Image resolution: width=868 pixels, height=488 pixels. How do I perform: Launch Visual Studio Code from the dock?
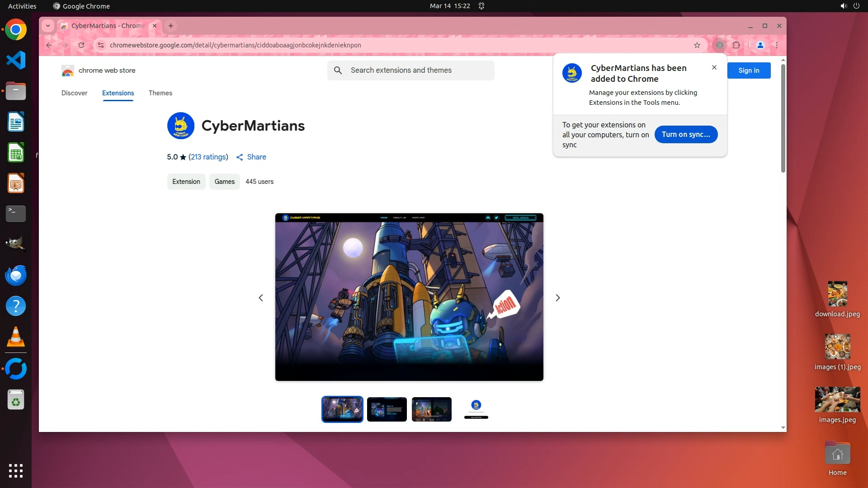(x=16, y=61)
